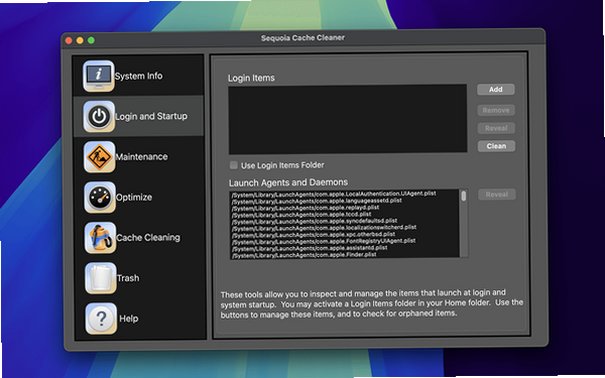Select the com.apple.localizationswitcherd.plist row

[x=344, y=228]
